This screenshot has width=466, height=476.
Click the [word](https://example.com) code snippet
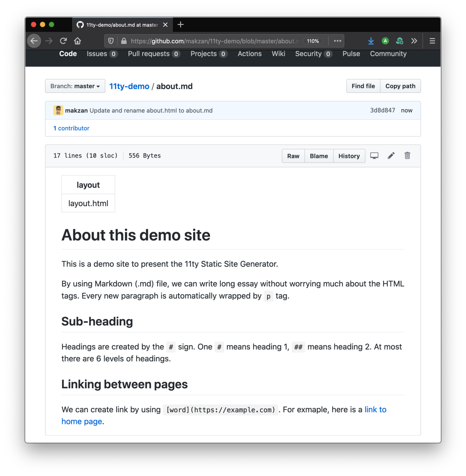[x=220, y=410]
